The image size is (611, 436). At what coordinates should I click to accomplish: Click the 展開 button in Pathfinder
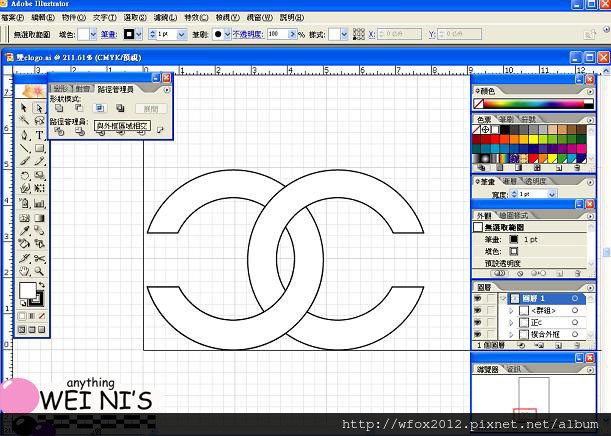pos(151,109)
